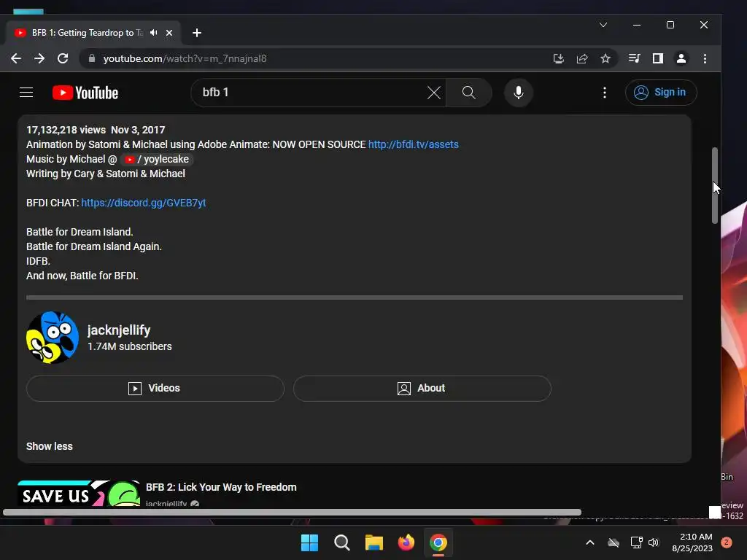Image resolution: width=747 pixels, height=560 pixels.
Task: Open the YouTube hamburger guide menu
Action: (26, 93)
